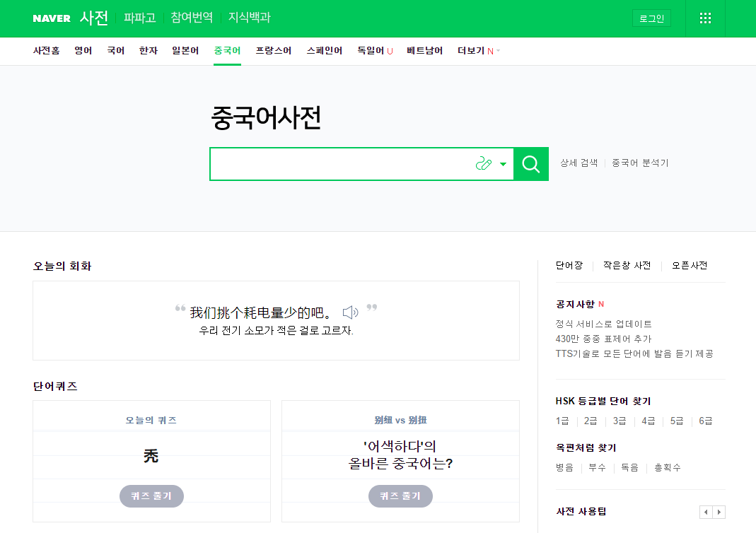Image resolution: width=756 pixels, height=533 pixels.
Task: Click the NAVER logo
Action: point(52,18)
